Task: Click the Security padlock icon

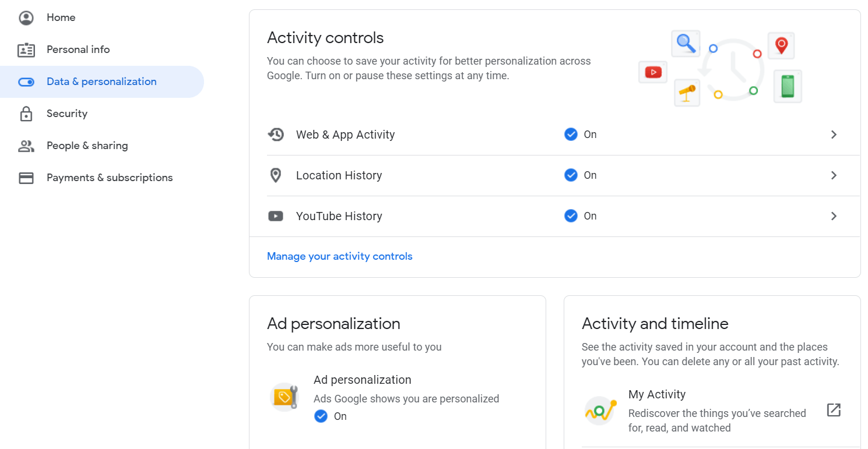Action: (x=26, y=114)
